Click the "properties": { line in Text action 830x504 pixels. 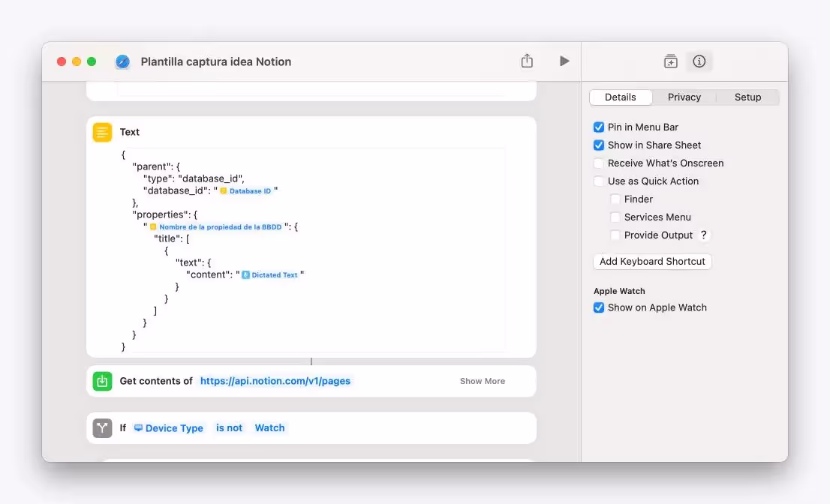164,214
